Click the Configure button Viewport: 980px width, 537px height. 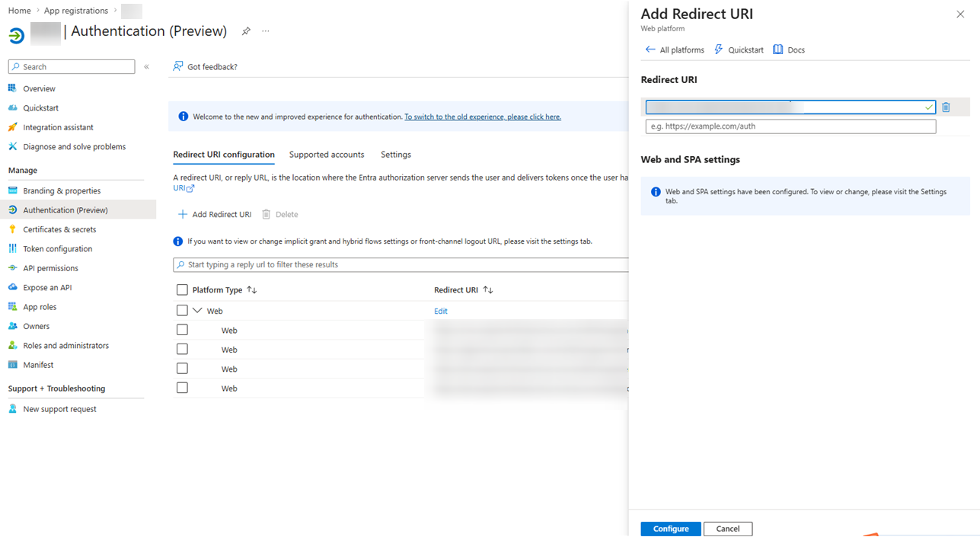pos(671,529)
